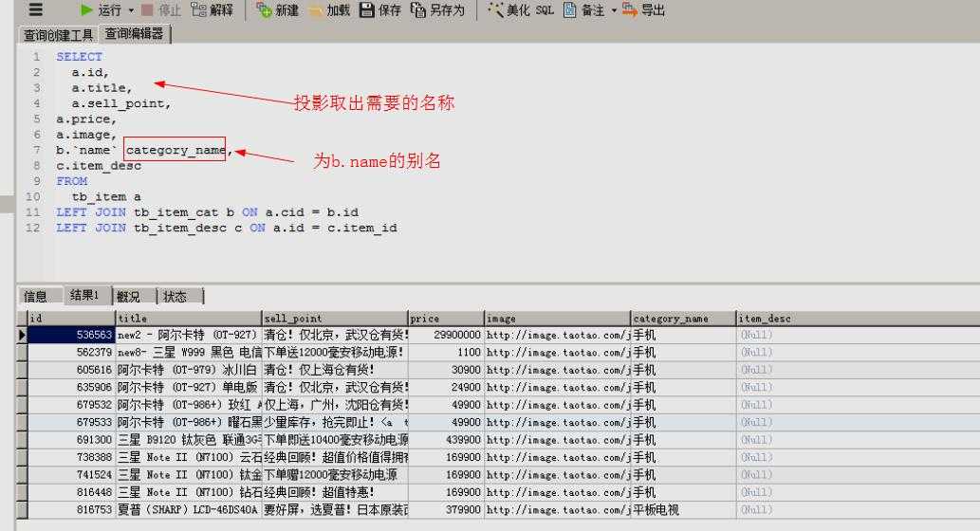This screenshot has height=531, width=980.
Task: Create new query with 新建
Action: point(278,10)
